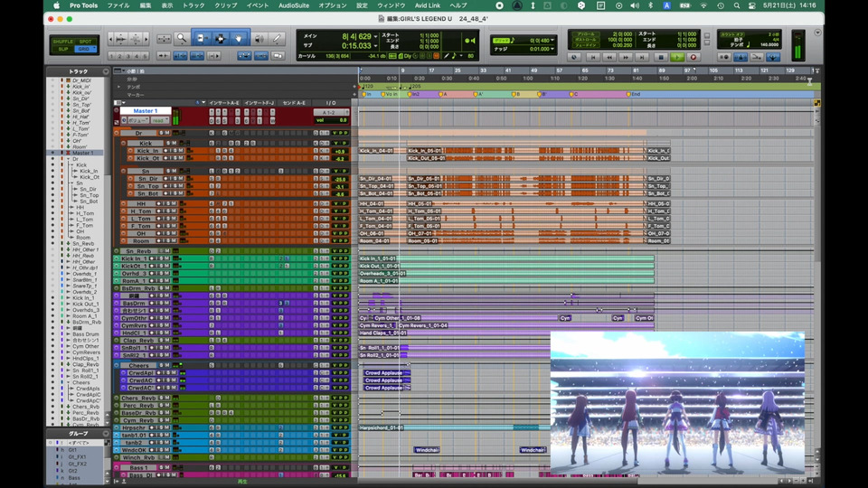The width and height of the screenshot is (868, 488).
Task: Toggle Tab to Transients button
Action: click(164, 56)
